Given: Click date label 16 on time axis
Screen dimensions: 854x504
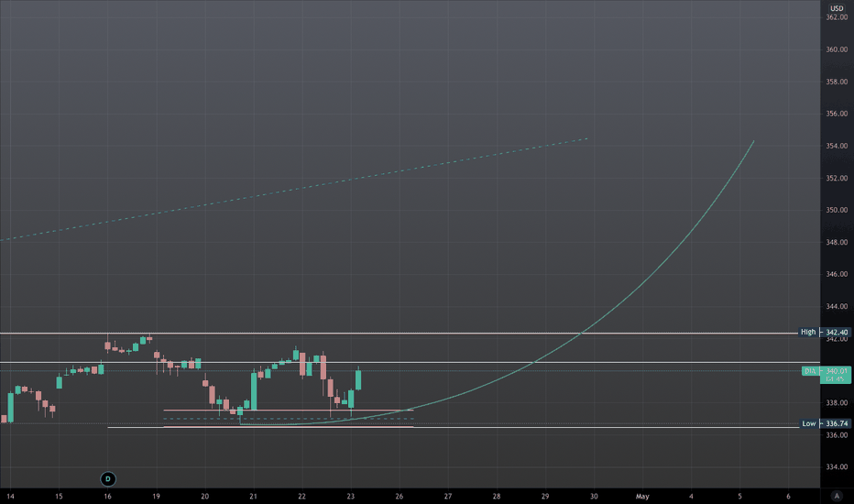Looking at the screenshot, I should click(108, 497).
